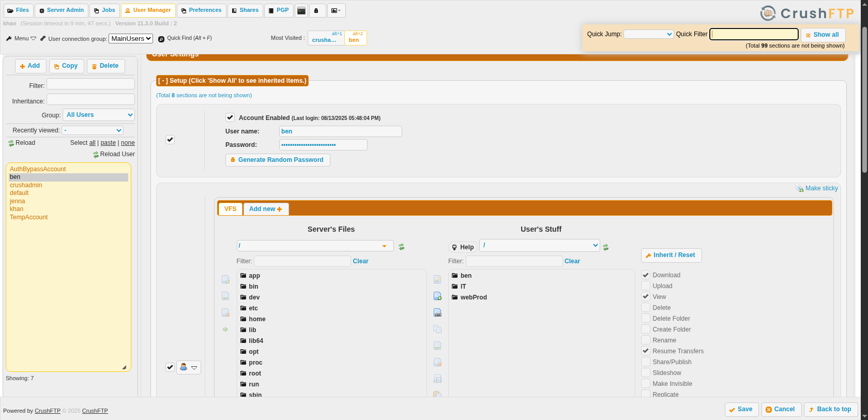Click the page vertical scrollbar thumb
The height and width of the screenshot is (420, 868).
pyautogui.click(x=864, y=98)
